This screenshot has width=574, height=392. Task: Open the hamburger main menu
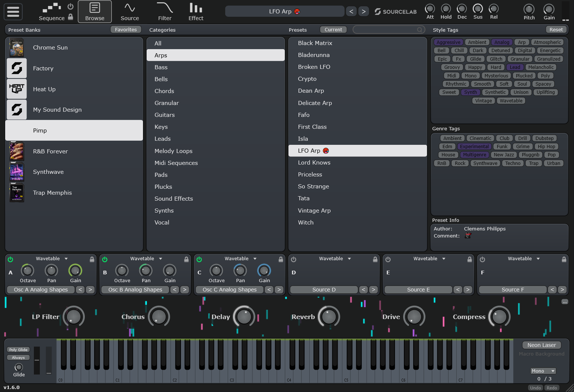coord(13,12)
